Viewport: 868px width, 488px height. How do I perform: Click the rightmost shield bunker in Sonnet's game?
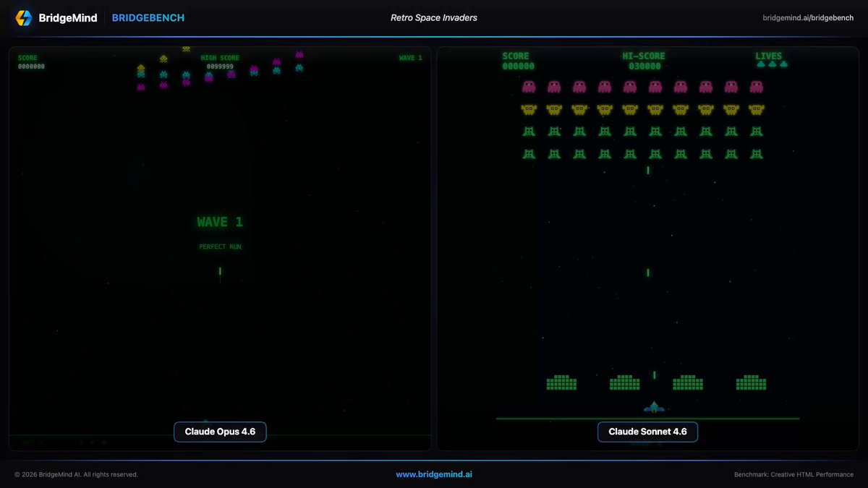pyautogui.click(x=752, y=382)
